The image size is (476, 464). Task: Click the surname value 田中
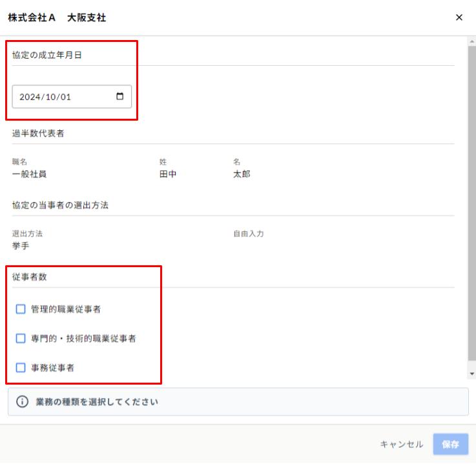168,174
